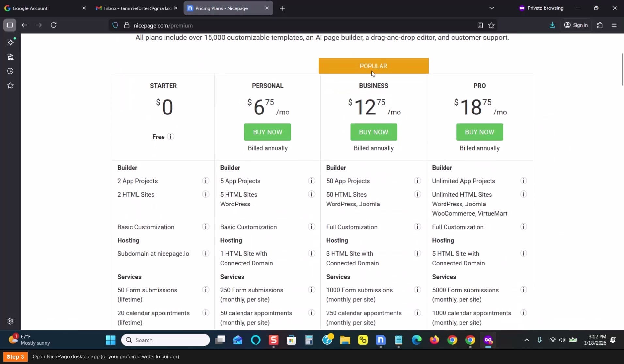The width and height of the screenshot is (624, 364).
Task: Click BUY NOW for Business plan
Action: 373,132
